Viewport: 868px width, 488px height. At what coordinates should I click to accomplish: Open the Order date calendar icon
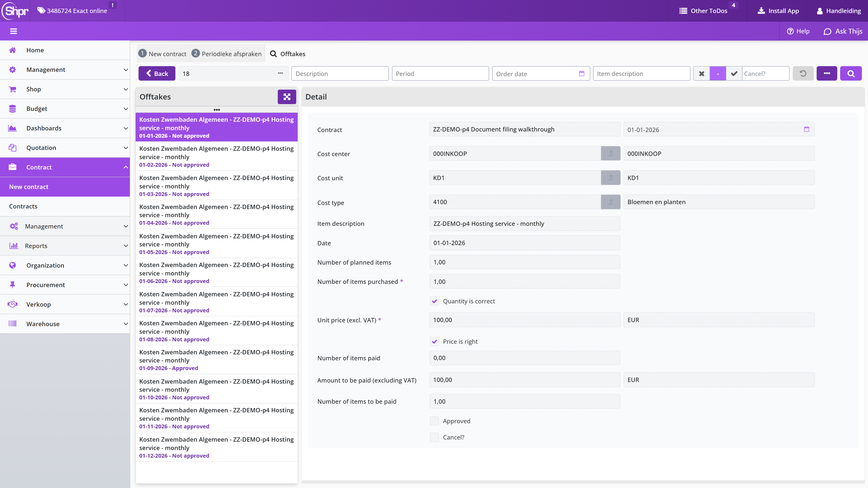(x=582, y=73)
